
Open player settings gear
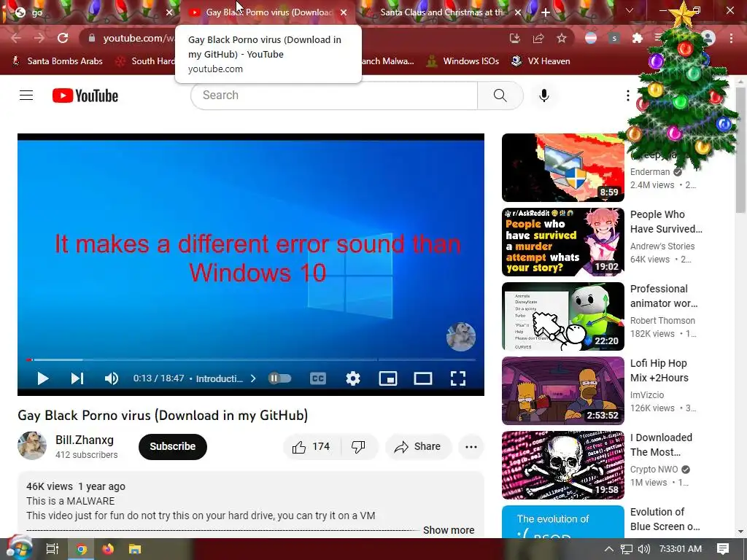pyautogui.click(x=353, y=378)
